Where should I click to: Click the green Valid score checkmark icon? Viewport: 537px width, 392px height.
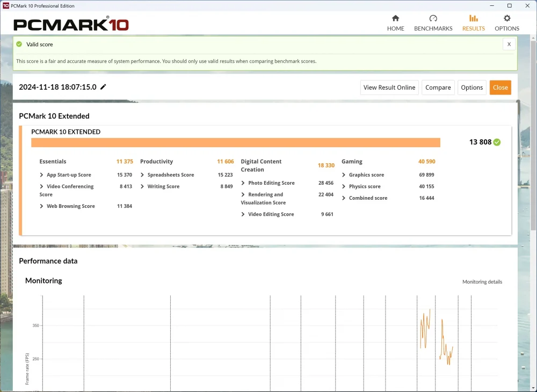point(19,44)
